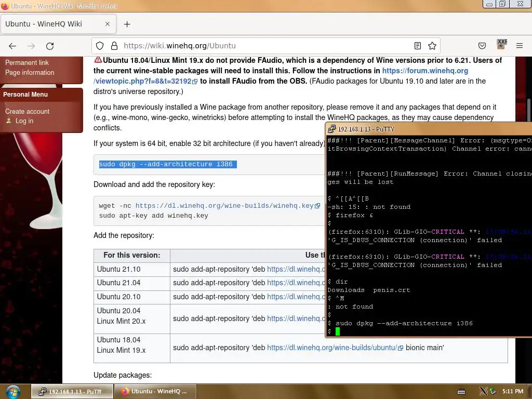
Task: Select the Ubuntu - WineHQ Wiki tab
Action: point(58,24)
